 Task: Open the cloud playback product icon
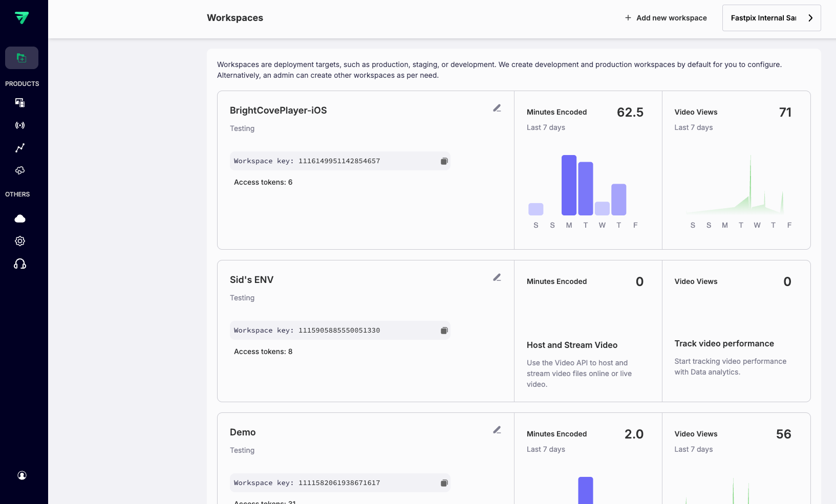click(x=20, y=170)
